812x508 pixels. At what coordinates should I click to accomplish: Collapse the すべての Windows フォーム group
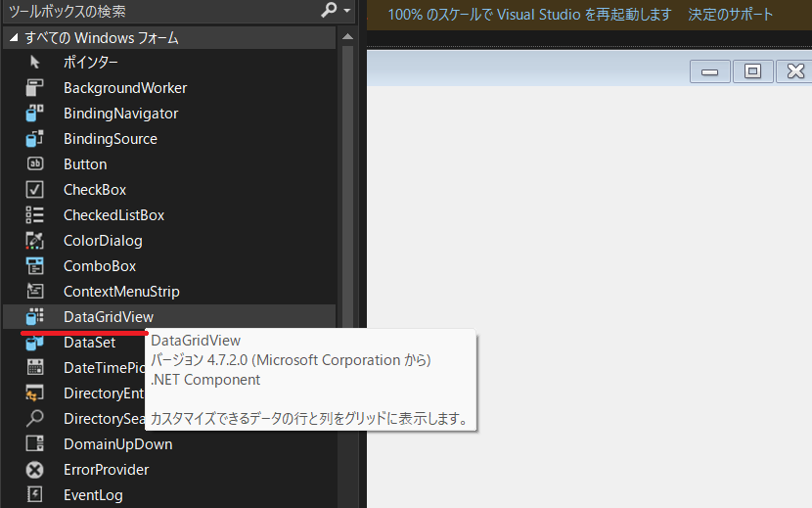tap(13, 38)
